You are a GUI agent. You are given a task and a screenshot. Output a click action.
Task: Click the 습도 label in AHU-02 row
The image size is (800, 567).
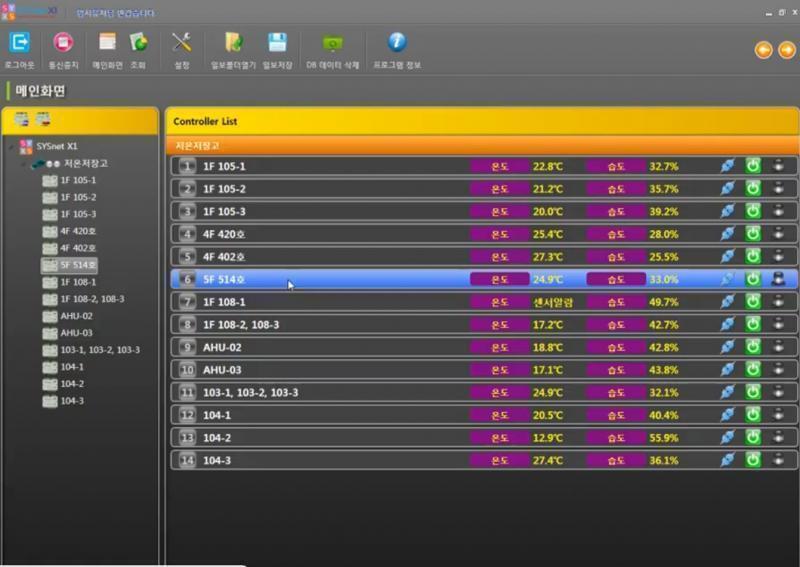tap(616, 347)
